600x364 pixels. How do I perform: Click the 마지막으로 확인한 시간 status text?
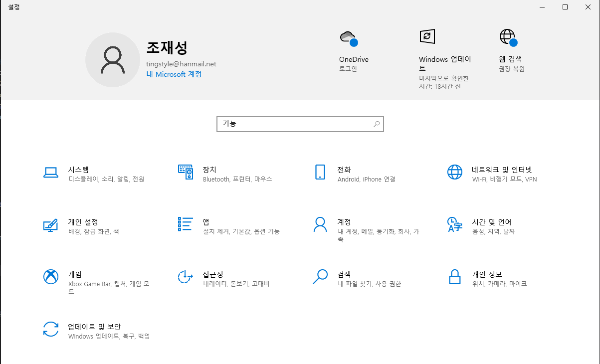point(444,82)
